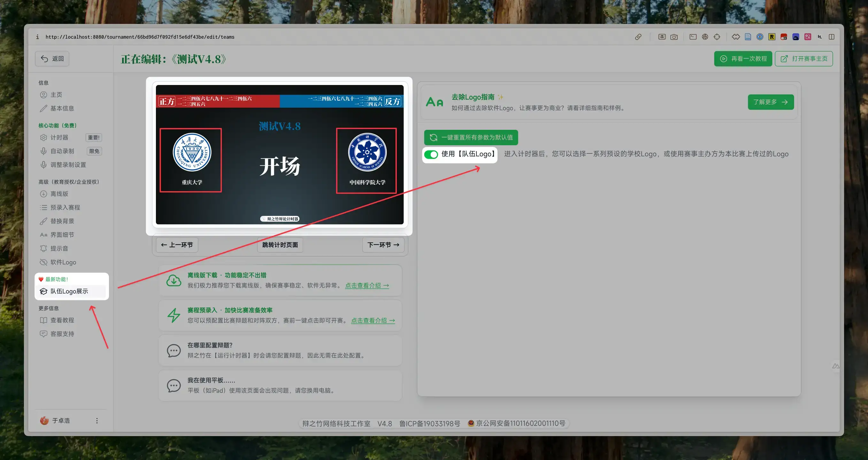Go to 基本信息 in the sidebar

70,108
